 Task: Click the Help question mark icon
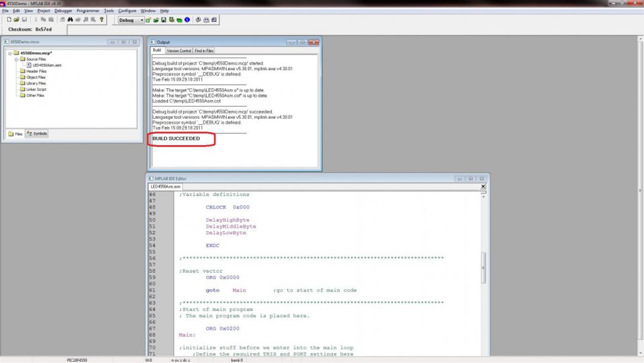tap(102, 20)
